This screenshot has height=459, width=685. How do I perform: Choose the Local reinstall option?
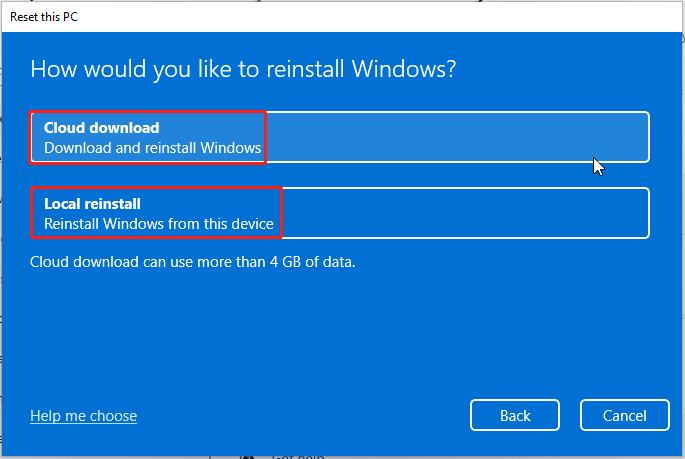(x=340, y=213)
